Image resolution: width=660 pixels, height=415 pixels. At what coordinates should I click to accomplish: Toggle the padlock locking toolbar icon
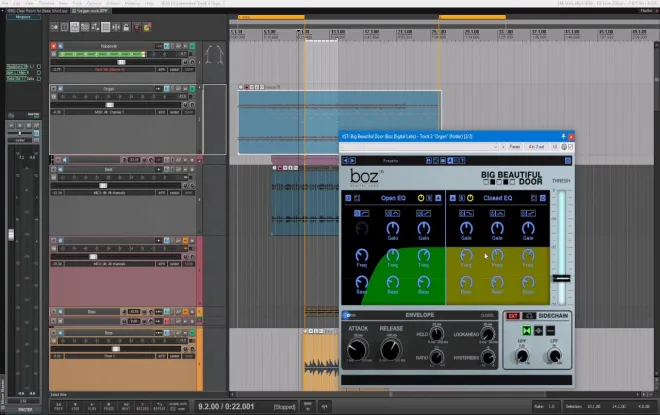pos(126,27)
